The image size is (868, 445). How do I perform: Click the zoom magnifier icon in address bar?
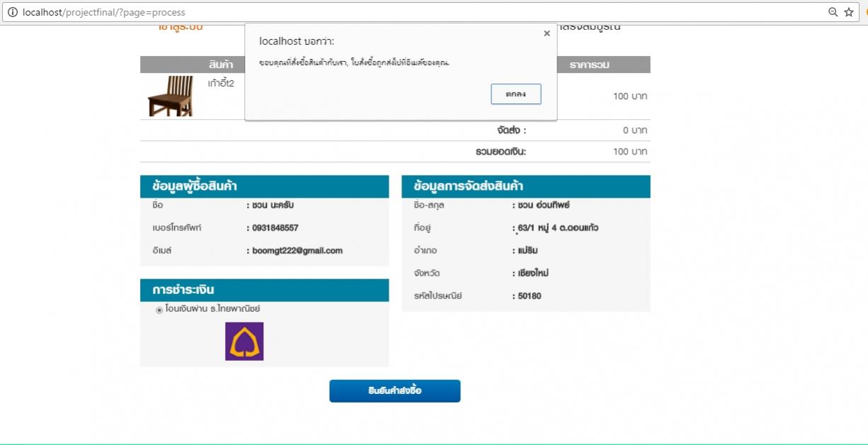click(833, 12)
